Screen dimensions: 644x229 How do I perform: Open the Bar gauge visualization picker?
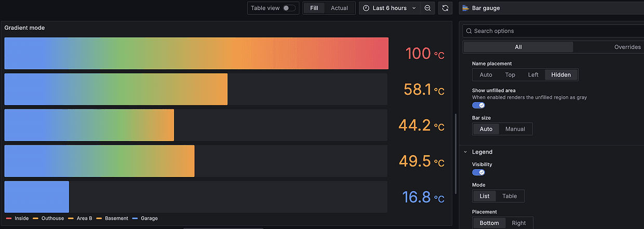tap(552, 8)
